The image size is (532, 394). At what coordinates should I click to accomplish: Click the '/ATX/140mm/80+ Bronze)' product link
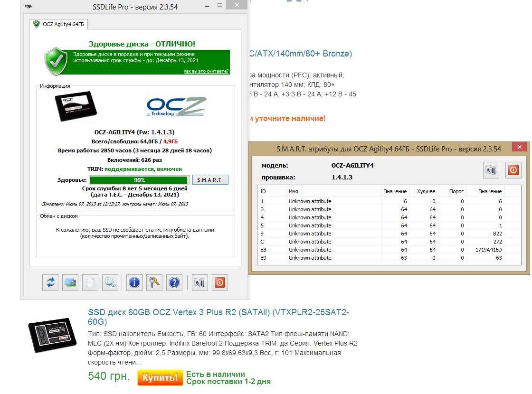click(301, 54)
